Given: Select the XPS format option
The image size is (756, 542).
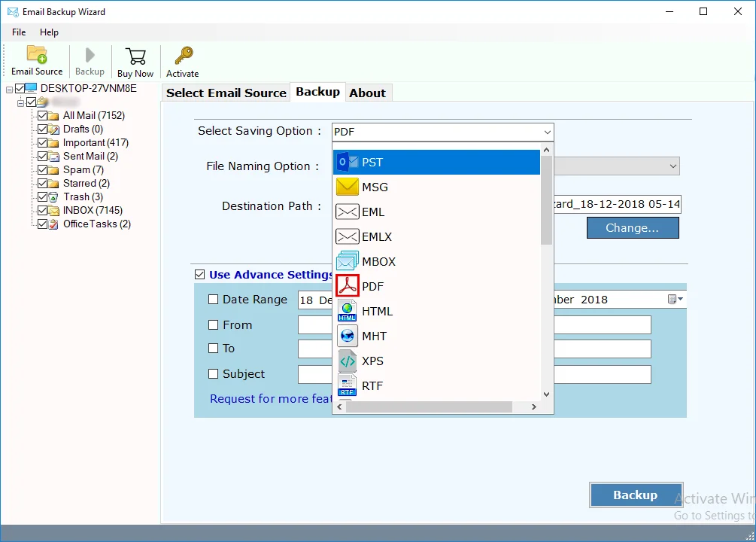Looking at the screenshot, I should (436, 361).
